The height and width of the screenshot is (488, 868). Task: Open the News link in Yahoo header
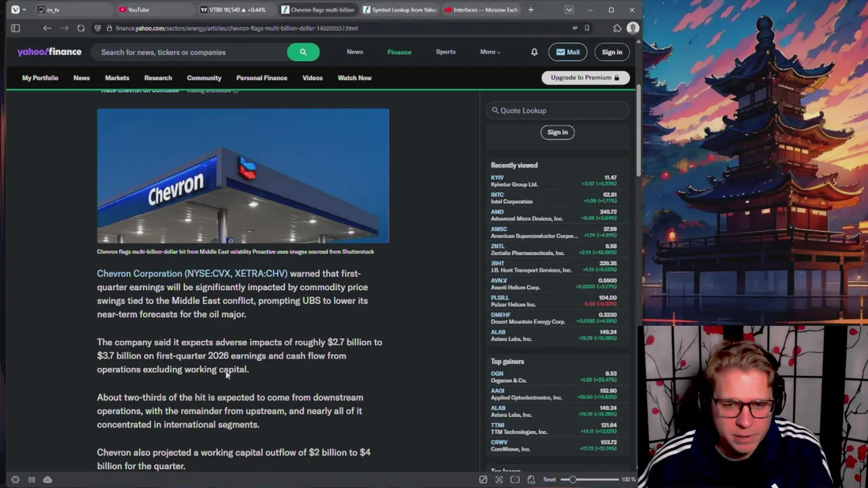355,52
